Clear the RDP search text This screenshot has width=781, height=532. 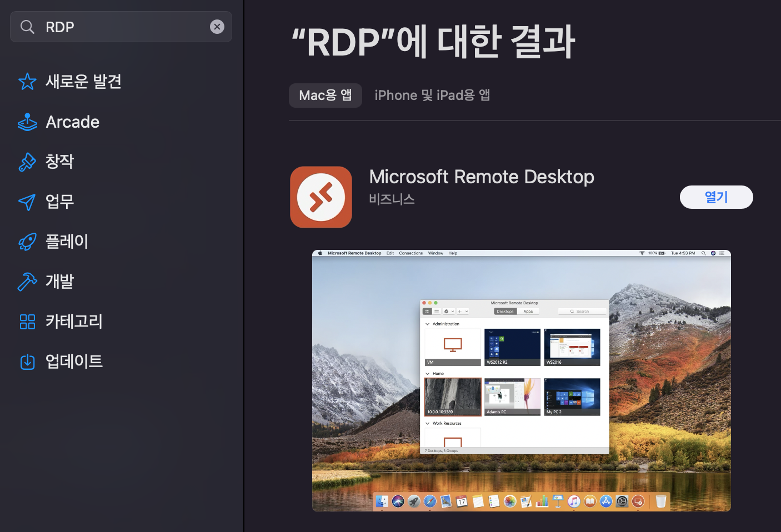click(217, 27)
